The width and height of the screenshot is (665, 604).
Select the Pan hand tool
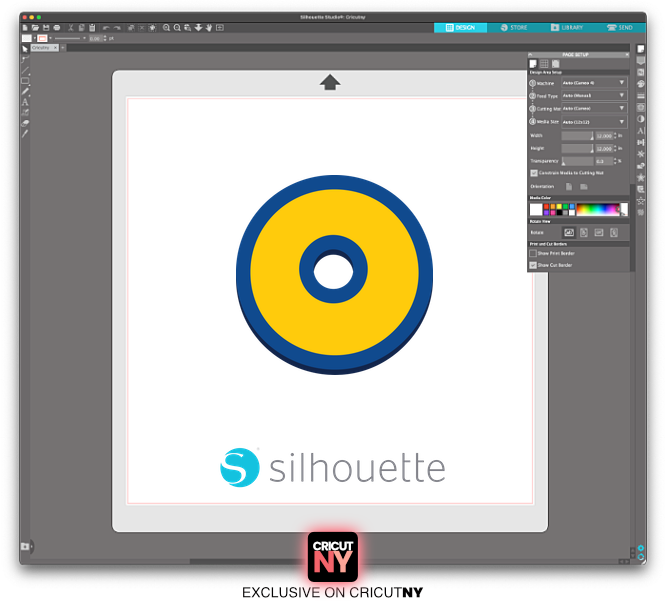click(x=209, y=28)
